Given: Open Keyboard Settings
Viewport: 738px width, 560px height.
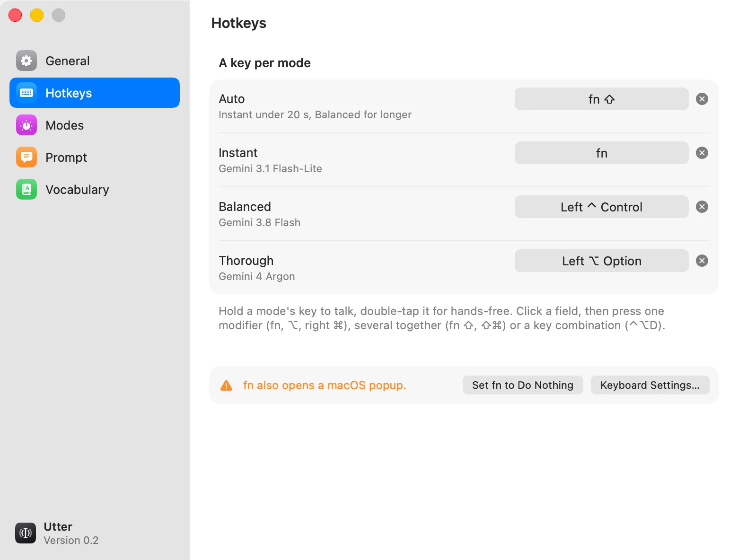Looking at the screenshot, I should click(x=650, y=385).
